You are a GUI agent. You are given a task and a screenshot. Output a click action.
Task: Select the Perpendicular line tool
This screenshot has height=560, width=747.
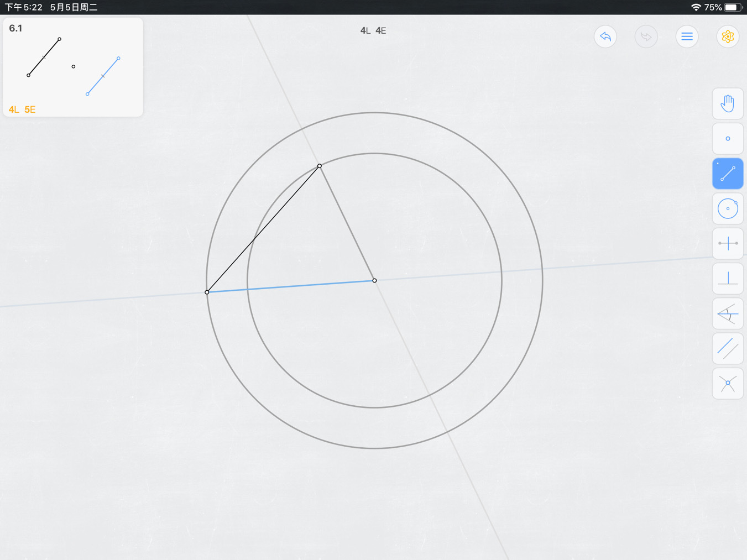pos(728,278)
